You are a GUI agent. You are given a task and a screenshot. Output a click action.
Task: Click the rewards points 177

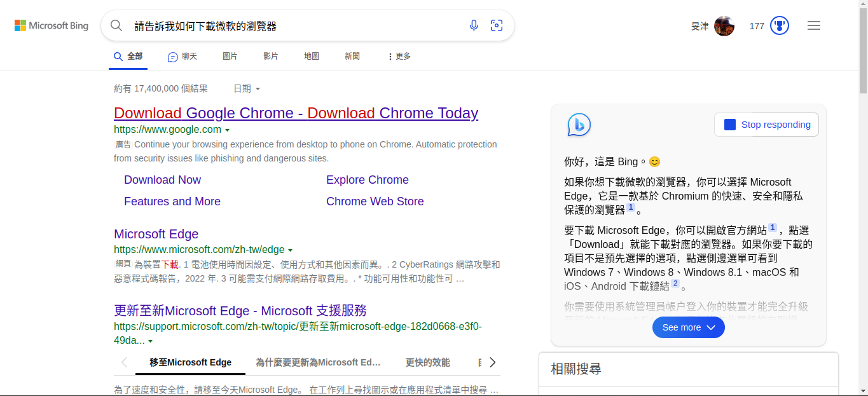tap(757, 26)
